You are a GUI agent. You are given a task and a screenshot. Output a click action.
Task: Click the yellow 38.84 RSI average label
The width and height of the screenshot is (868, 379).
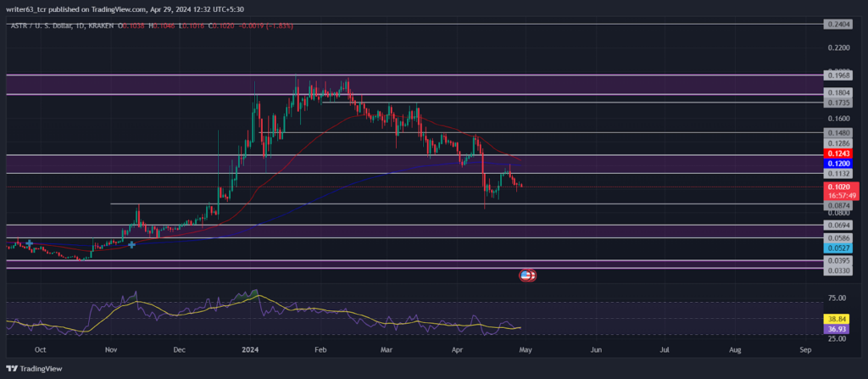click(x=836, y=319)
